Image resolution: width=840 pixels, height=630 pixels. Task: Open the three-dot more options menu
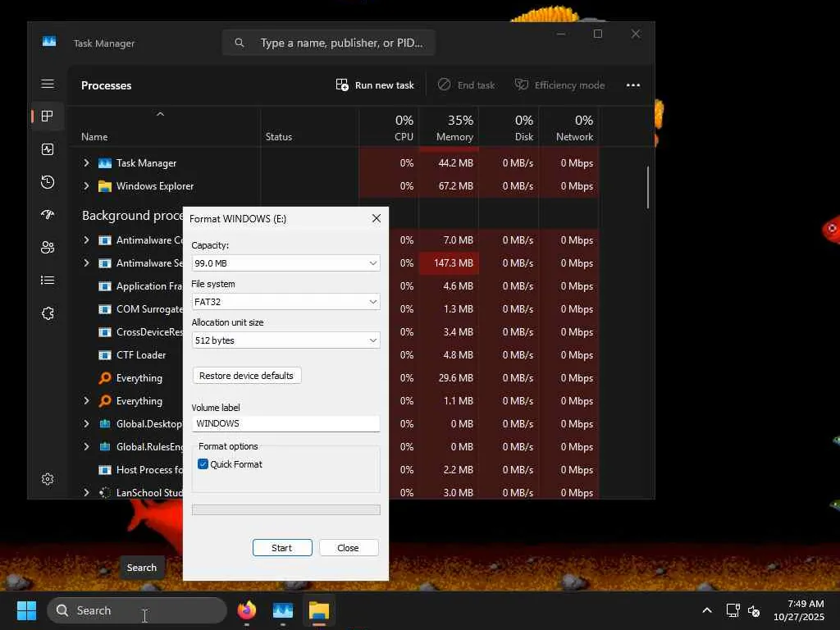pos(633,85)
